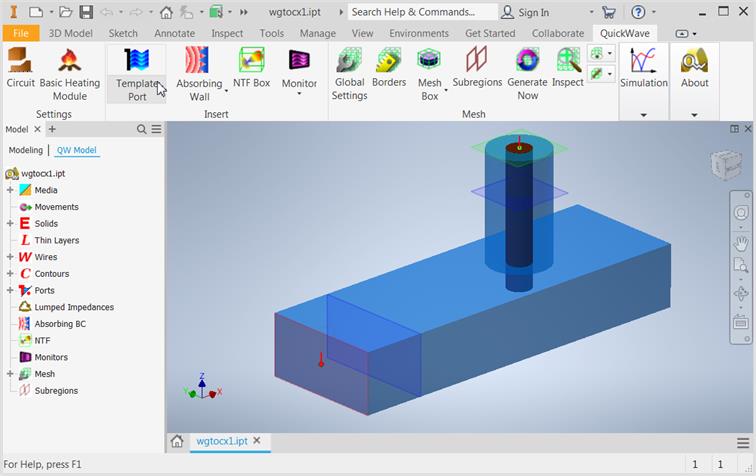756x476 pixels.
Task: Switch to the Modeling browser tab
Action: pos(26,150)
